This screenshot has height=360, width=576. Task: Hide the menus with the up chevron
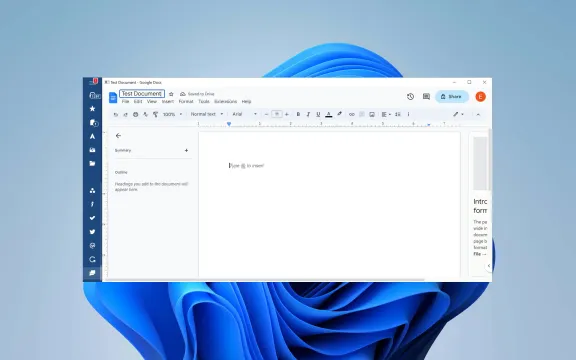478,115
